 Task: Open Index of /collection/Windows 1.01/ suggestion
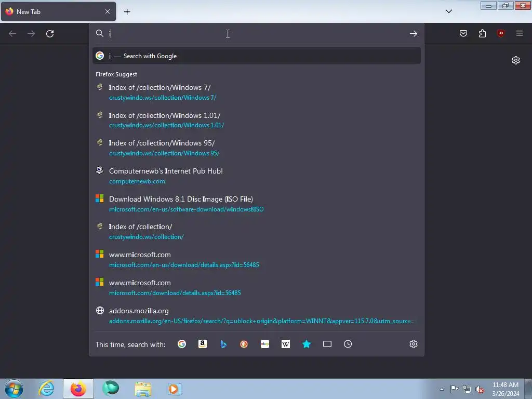[257, 120]
